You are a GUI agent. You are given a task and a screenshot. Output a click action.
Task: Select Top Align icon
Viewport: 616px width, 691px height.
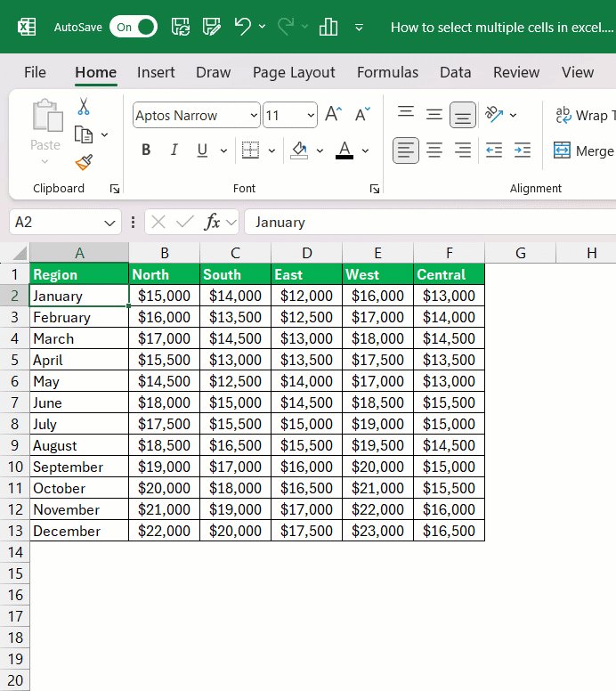[x=406, y=114]
